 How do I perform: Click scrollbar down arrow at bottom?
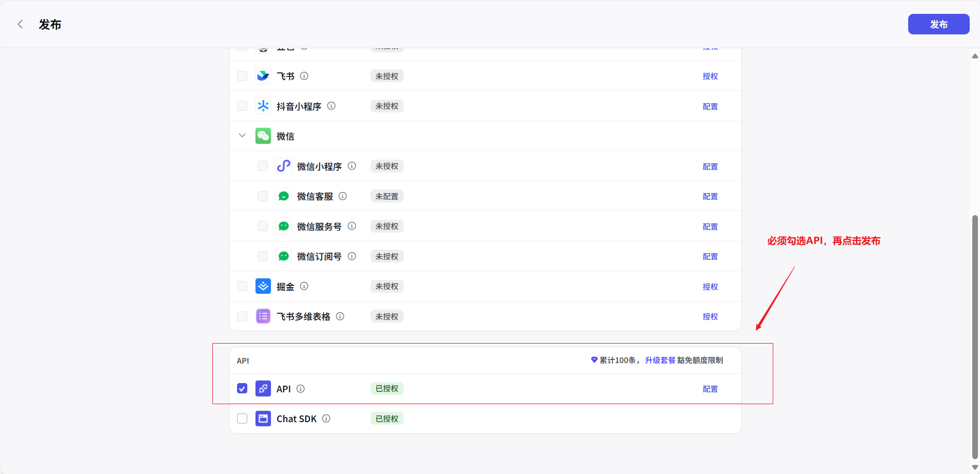tap(975, 467)
